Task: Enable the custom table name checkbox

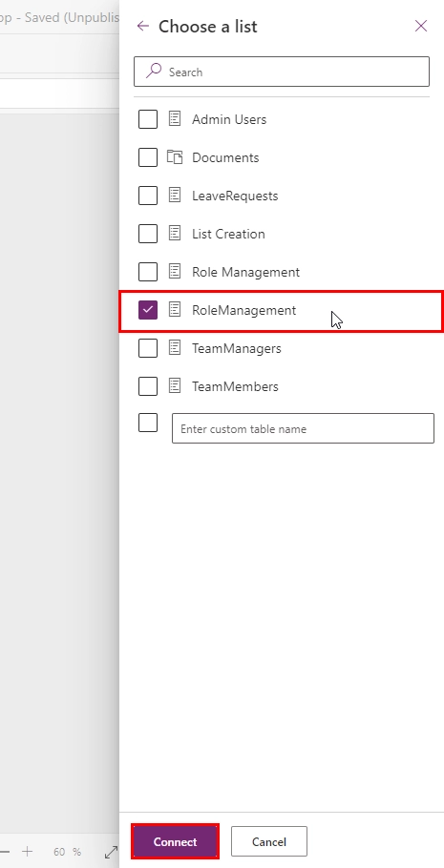Action: pyautogui.click(x=148, y=423)
